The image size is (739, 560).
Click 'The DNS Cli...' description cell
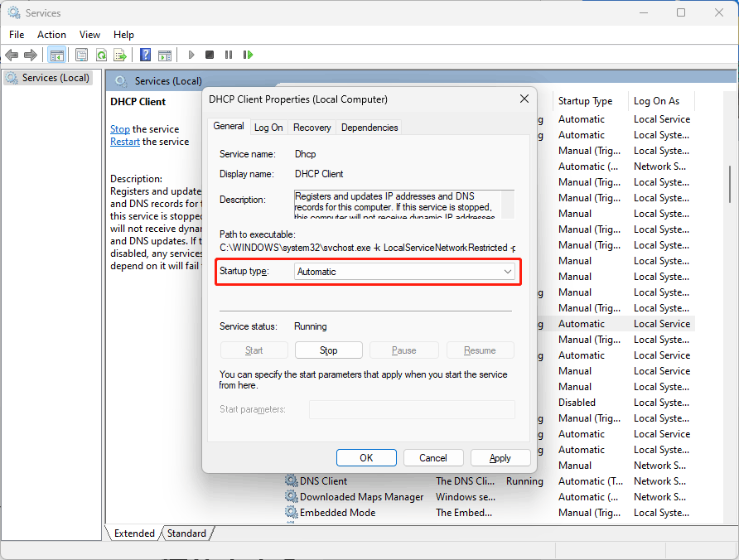[465, 481]
